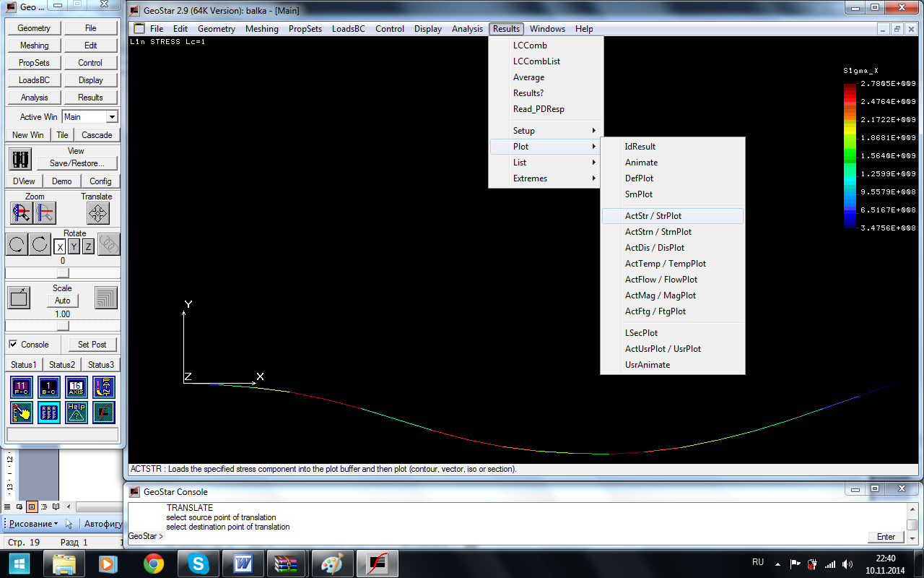The height and width of the screenshot is (578, 924).
Task: Click the Geometry panel button
Action: coord(34,28)
